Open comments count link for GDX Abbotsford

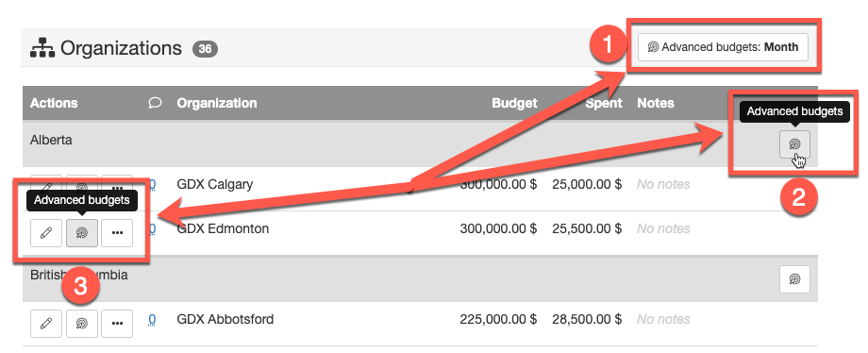pos(152,320)
